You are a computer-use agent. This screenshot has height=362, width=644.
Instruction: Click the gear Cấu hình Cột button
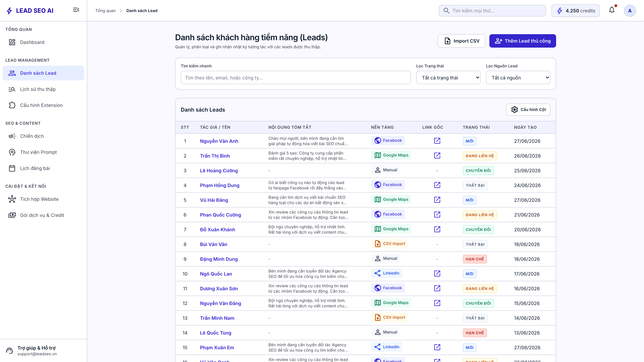(528, 109)
